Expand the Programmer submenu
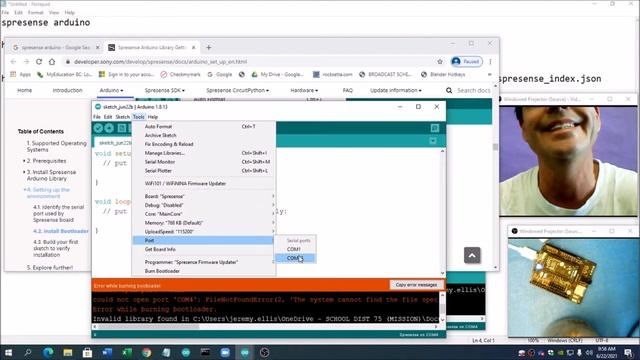This screenshot has height=360, width=640. click(x=203, y=262)
